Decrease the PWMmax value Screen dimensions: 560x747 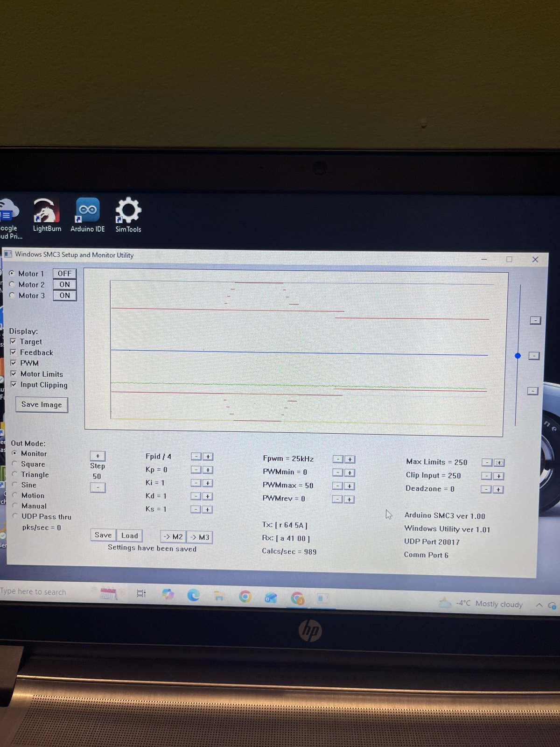(337, 486)
